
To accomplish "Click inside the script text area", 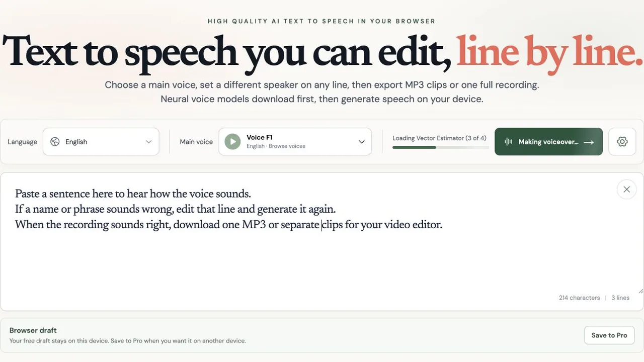I will [x=322, y=241].
